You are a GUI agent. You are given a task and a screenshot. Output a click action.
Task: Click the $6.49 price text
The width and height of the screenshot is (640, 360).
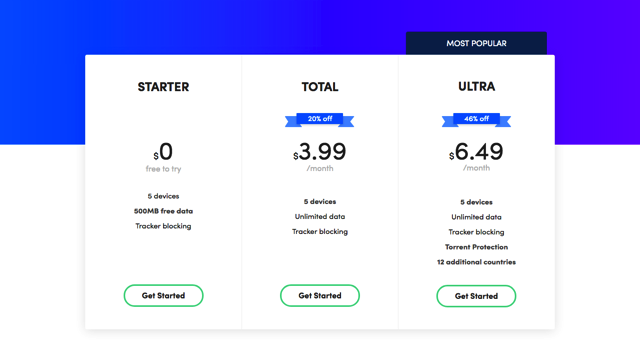pyautogui.click(x=476, y=152)
